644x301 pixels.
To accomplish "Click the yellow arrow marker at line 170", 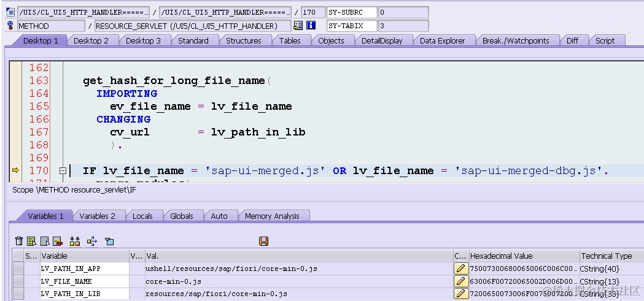I will click(15, 170).
